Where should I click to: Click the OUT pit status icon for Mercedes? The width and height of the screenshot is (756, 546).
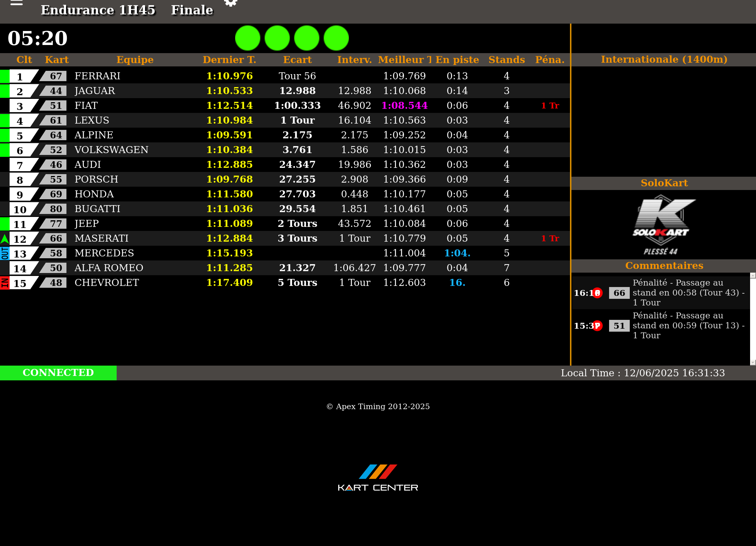coord(4,253)
